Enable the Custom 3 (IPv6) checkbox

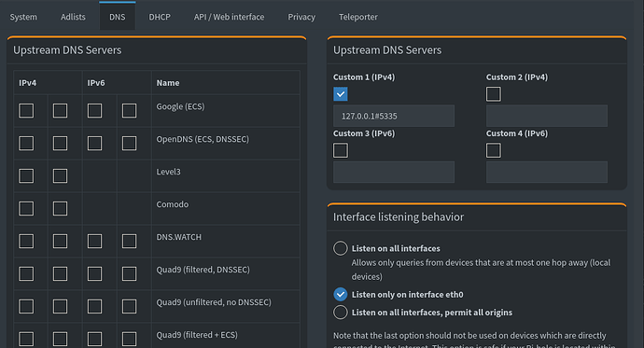[x=341, y=150]
